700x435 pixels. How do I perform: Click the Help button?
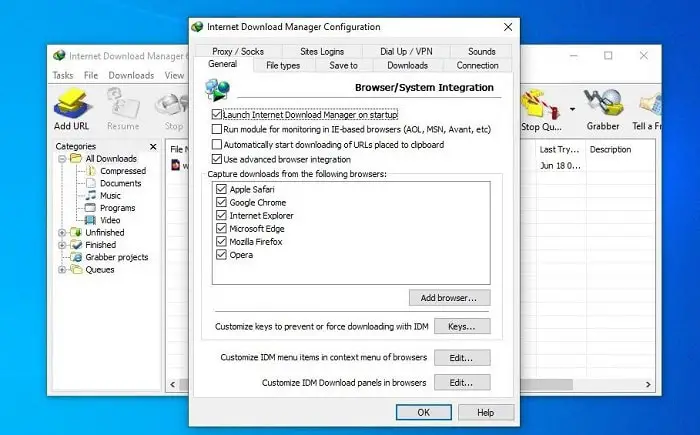click(x=486, y=412)
